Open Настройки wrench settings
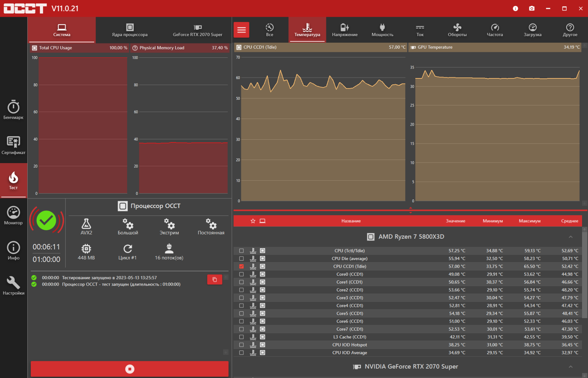This screenshot has height=378, width=588. tap(13, 286)
